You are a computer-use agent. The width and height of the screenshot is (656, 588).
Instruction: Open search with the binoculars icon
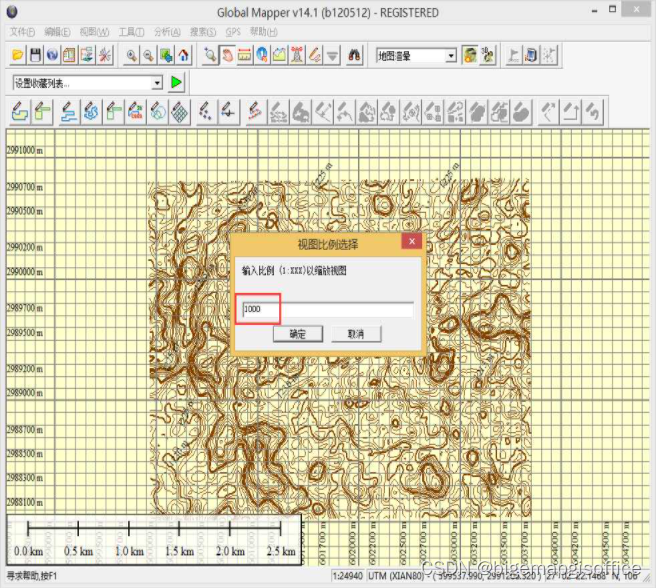coord(354,55)
